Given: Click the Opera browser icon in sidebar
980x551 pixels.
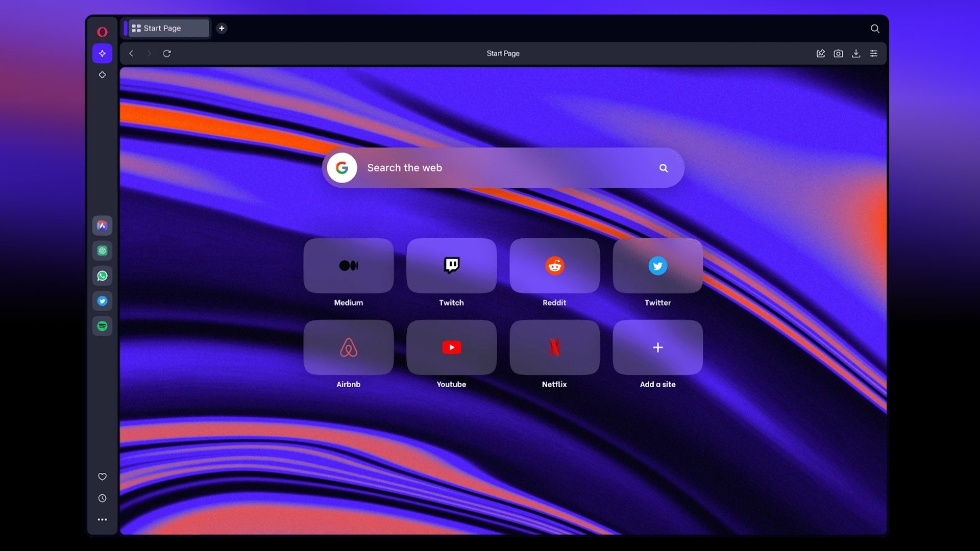Looking at the screenshot, I should [102, 32].
